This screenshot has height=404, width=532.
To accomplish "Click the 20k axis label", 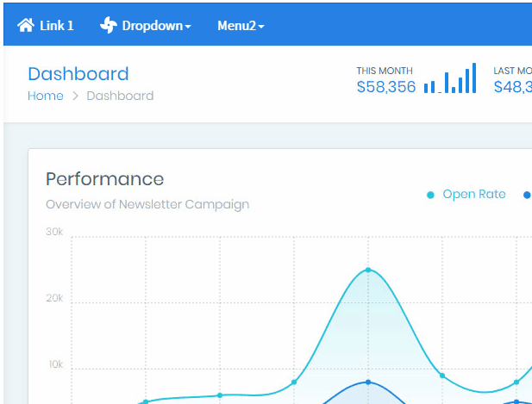I will pyautogui.click(x=54, y=298).
